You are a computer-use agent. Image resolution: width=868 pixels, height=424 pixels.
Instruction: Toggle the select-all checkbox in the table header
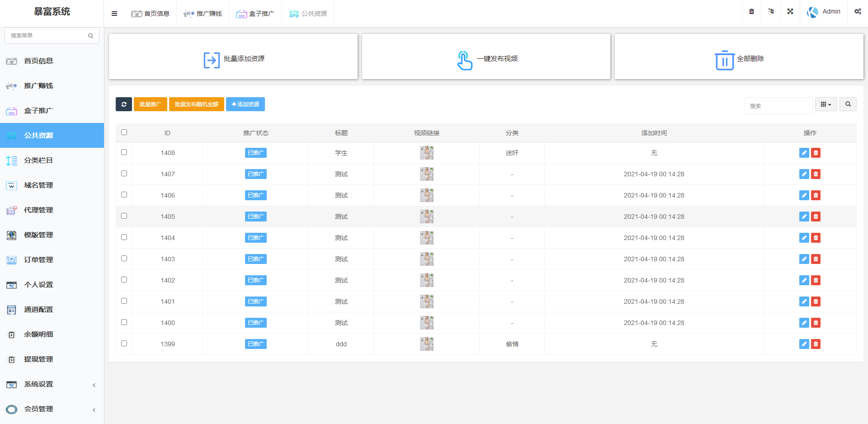tap(124, 132)
